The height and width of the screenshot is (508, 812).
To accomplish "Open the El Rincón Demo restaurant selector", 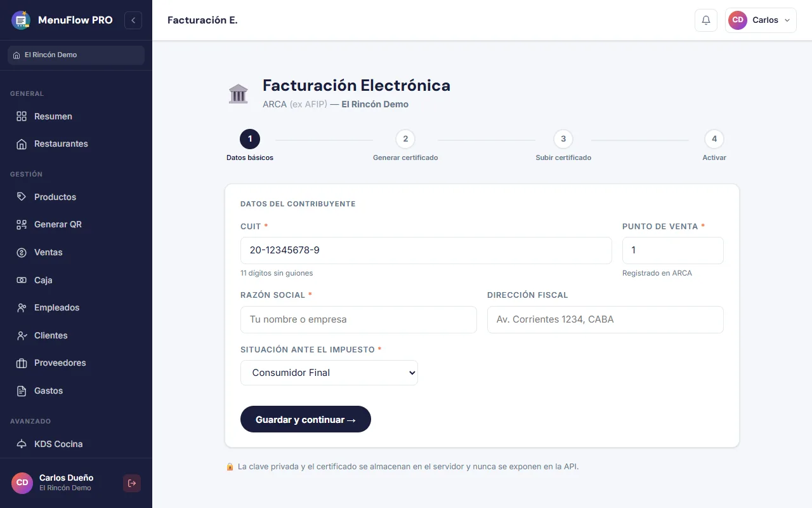I will [76, 55].
